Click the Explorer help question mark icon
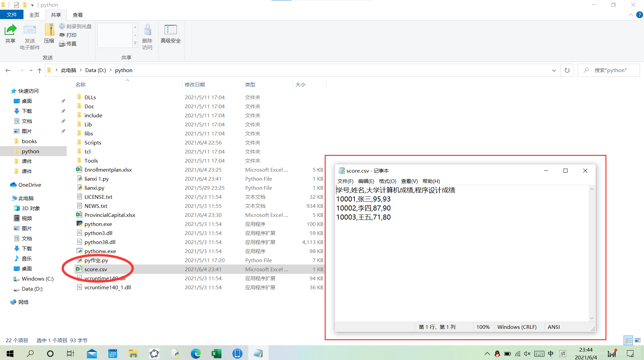The width and height of the screenshot is (644, 360). (639, 15)
